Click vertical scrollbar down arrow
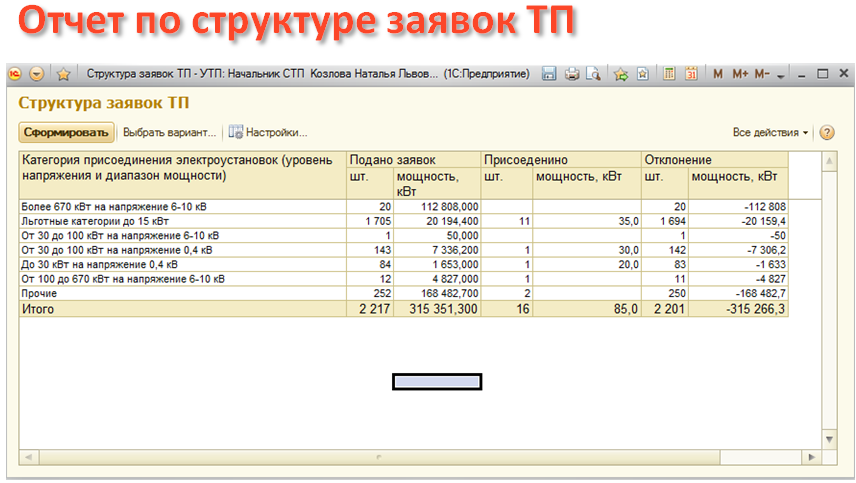The width and height of the screenshot is (856, 483). (x=828, y=439)
